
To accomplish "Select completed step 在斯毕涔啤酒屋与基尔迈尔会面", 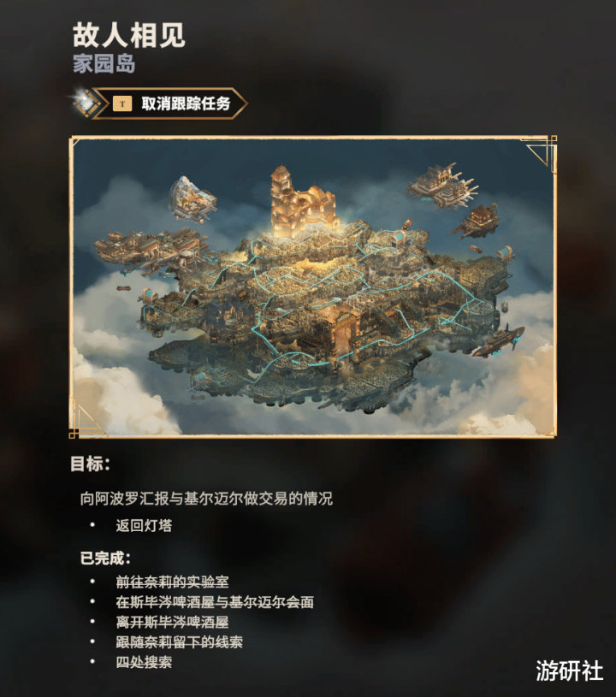I will point(215,602).
